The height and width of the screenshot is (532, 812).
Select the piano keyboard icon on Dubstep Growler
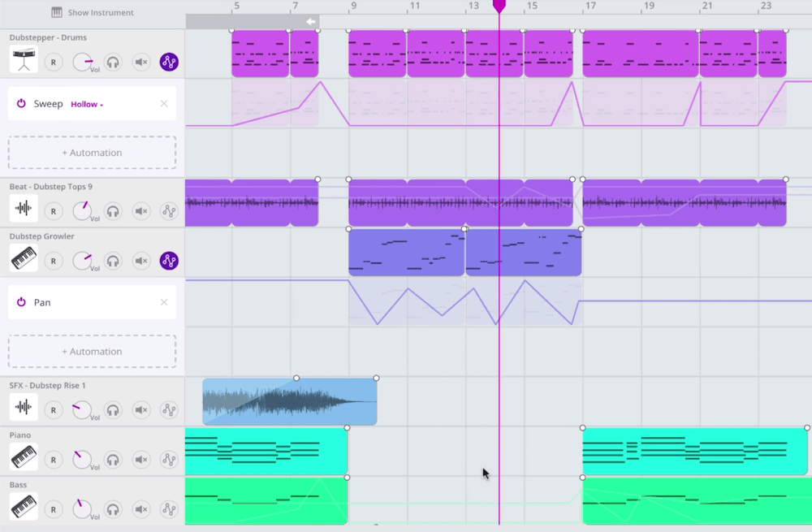23,260
